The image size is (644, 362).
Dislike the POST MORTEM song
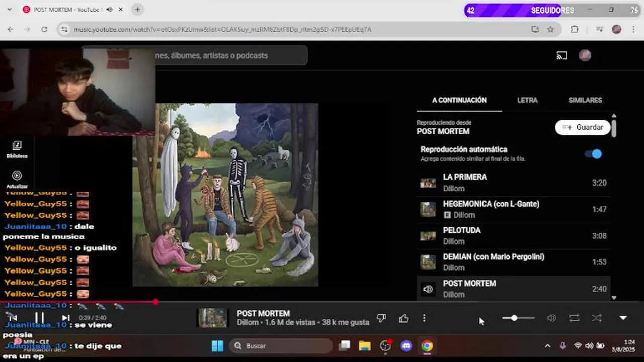(381, 318)
